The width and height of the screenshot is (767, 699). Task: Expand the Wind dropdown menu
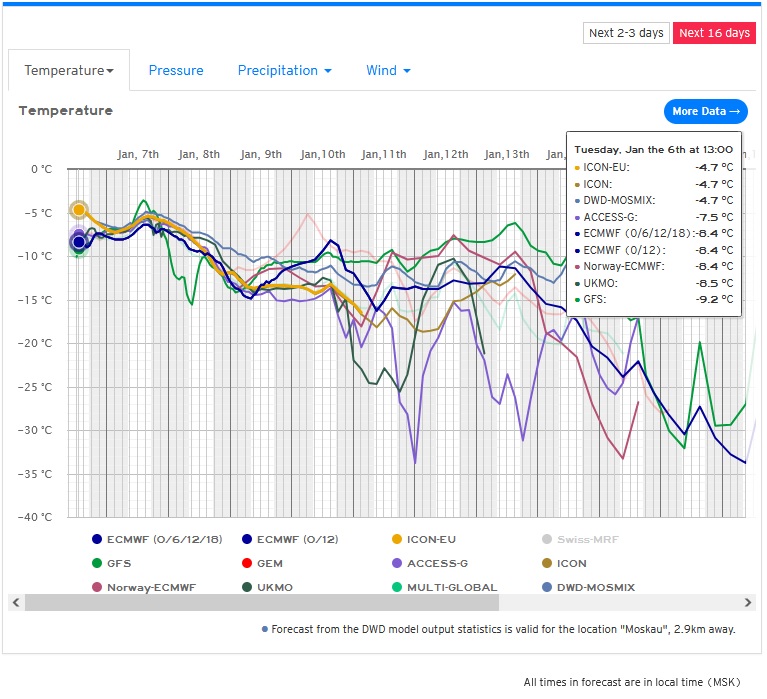(388, 71)
